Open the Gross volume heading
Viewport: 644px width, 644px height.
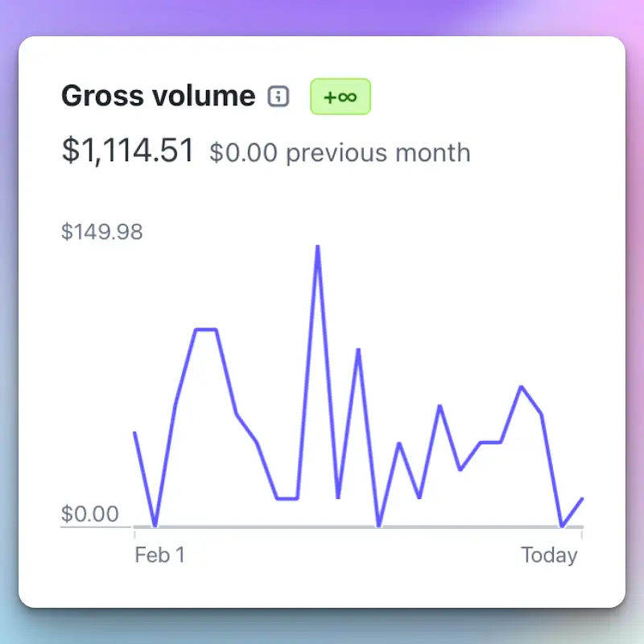[158, 96]
